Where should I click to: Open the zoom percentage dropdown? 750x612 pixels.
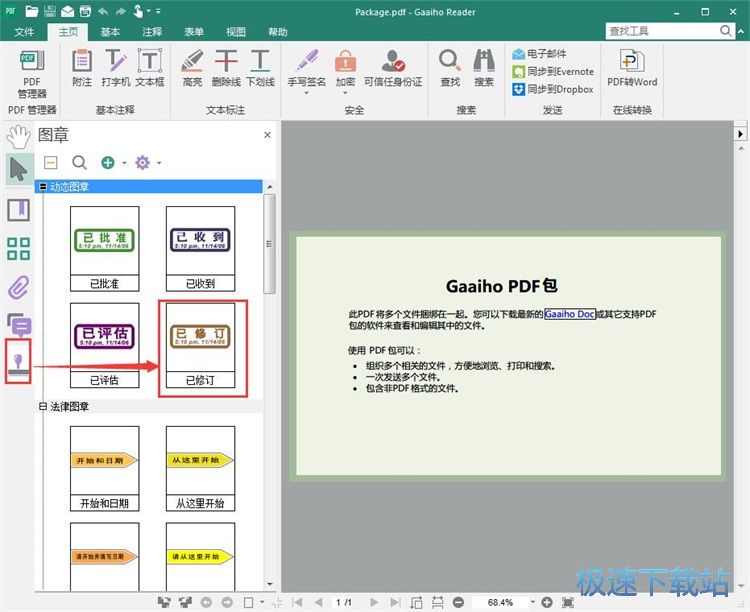(532, 602)
